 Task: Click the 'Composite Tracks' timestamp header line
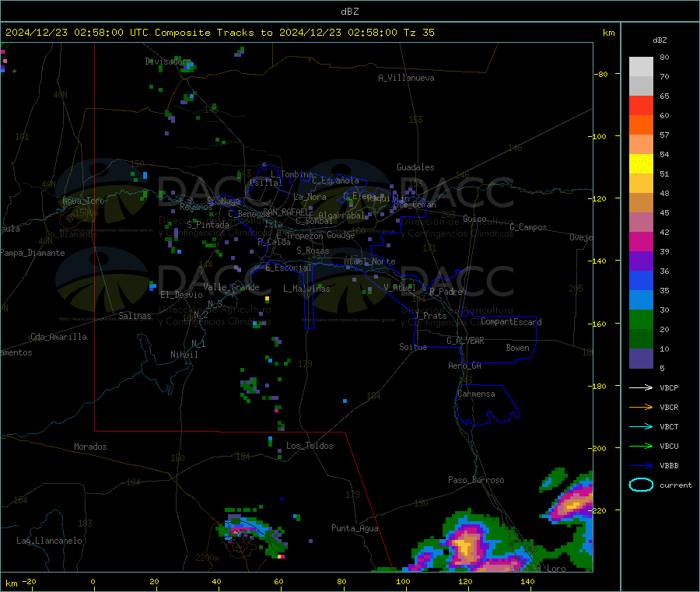tap(219, 33)
